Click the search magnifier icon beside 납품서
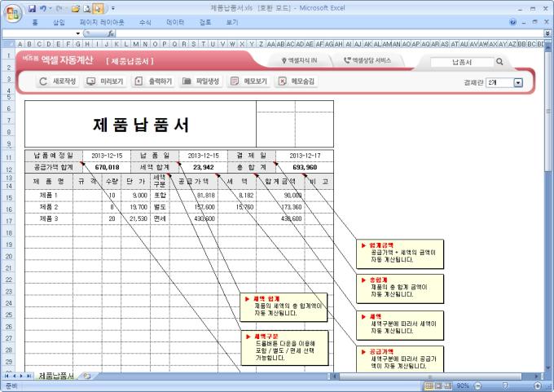 pos(499,61)
